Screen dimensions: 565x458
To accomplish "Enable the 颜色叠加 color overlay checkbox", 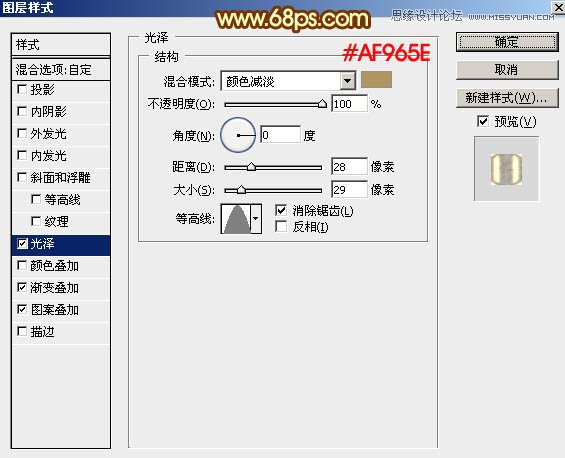I will tap(22, 266).
